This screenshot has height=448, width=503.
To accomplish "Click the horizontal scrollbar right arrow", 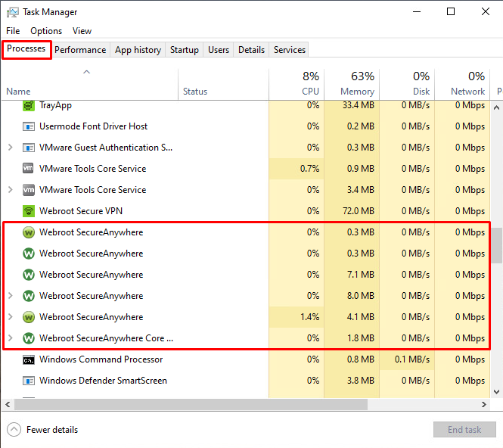I will coord(484,404).
